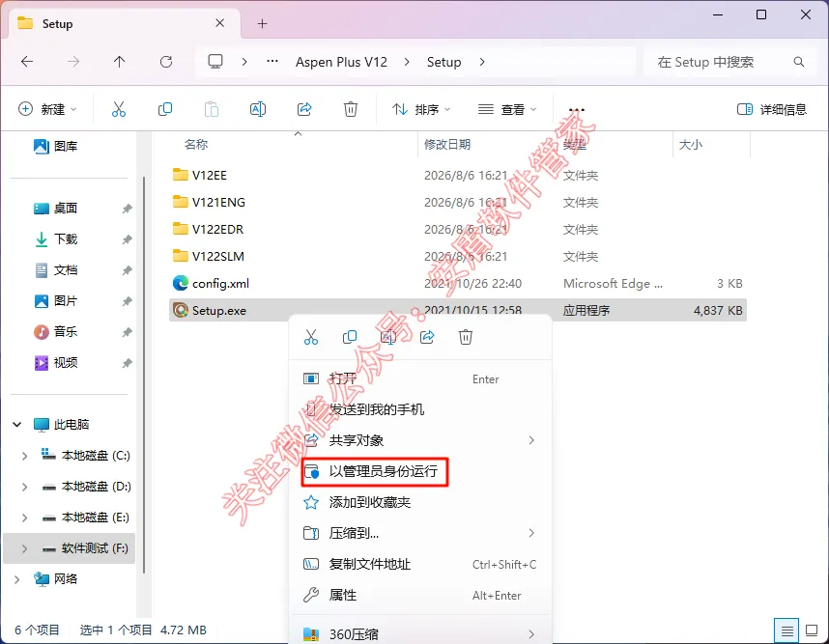The width and height of the screenshot is (829, 644).
Task: Go back with the left arrow button
Action: click(27, 62)
